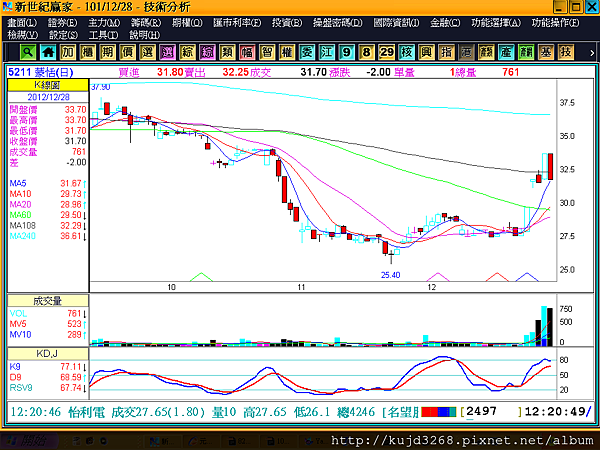Viewport: 600px width, 450px height.
Task: Click the cyan 產 toolbar icon
Action: (x=506, y=52)
